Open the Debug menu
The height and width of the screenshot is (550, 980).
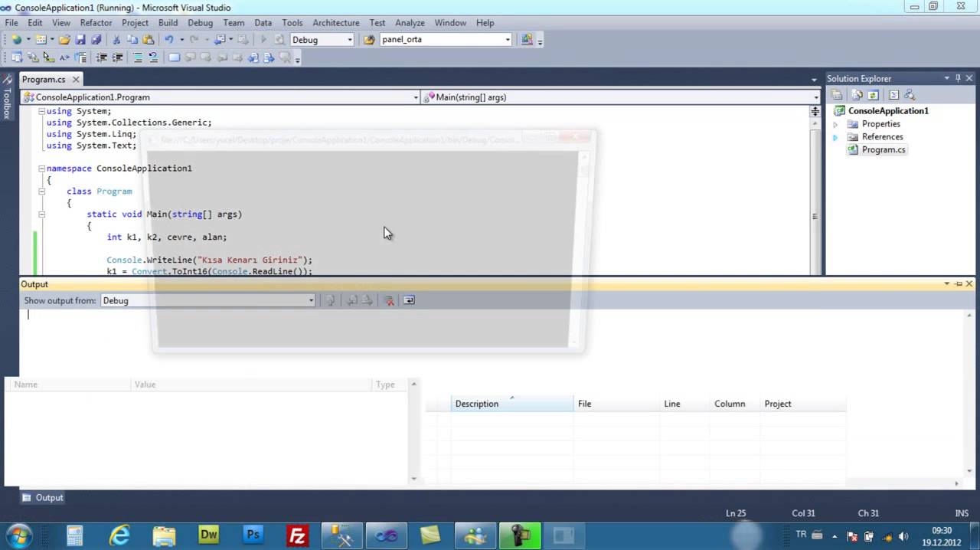click(x=201, y=23)
